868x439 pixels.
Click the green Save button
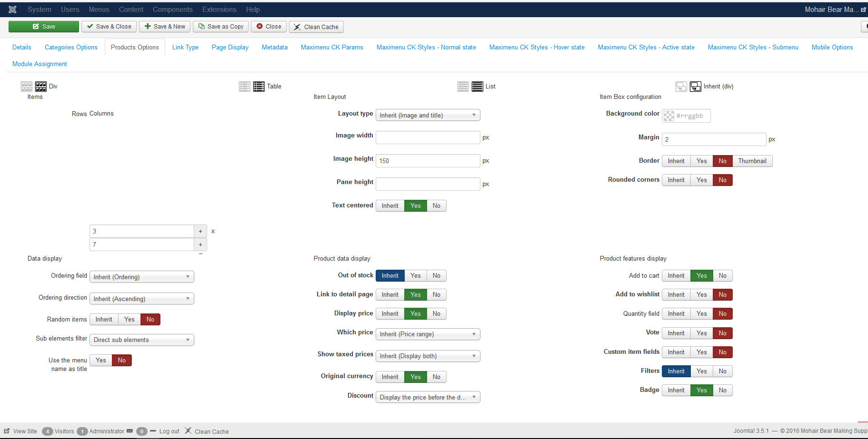click(x=44, y=27)
